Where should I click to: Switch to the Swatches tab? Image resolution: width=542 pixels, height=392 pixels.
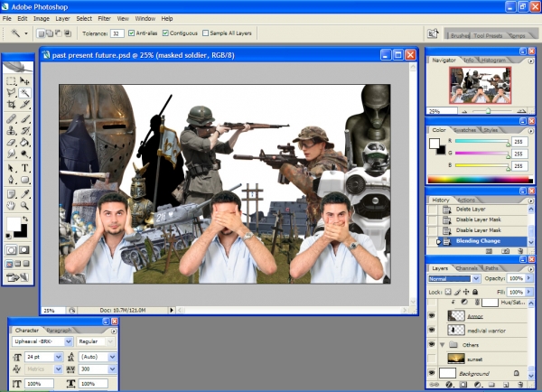(464, 130)
